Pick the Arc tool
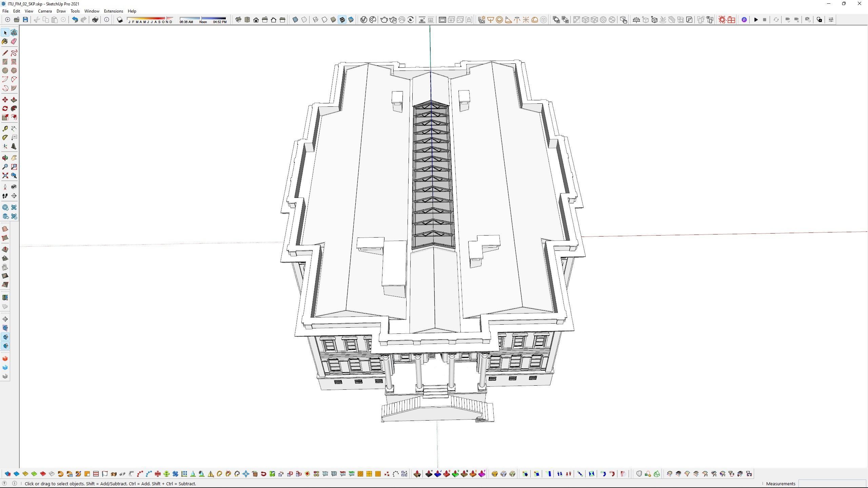Image resolution: width=868 pixels, height=488 pixels. click(x=5, y=79)
